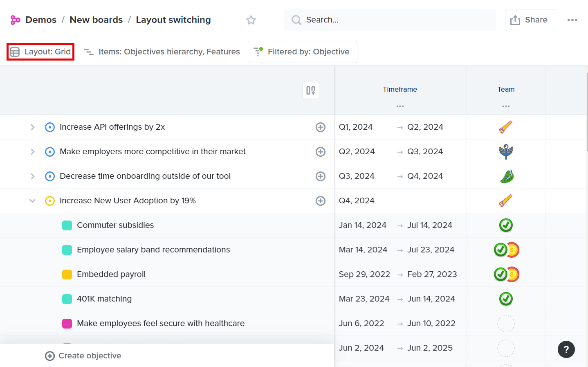Viewport: 588px width, 367px height.
Task: Click the yellow swatch beside Embedded payroll
Action: click(67, 275)
